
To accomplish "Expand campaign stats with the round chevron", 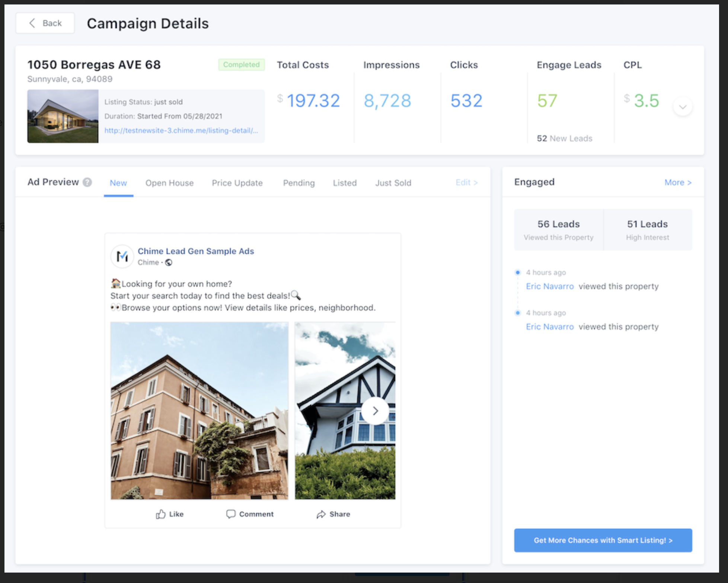I will [x=683, y=107].
